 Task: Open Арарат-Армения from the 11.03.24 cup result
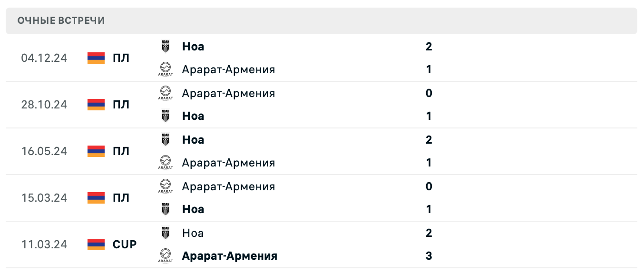click(x=230, y=255)
